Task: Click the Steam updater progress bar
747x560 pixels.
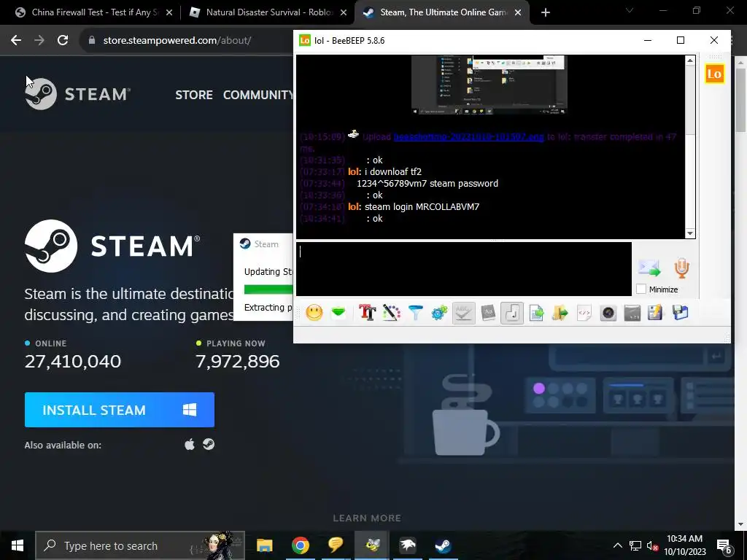Action: tap(268, 289)
